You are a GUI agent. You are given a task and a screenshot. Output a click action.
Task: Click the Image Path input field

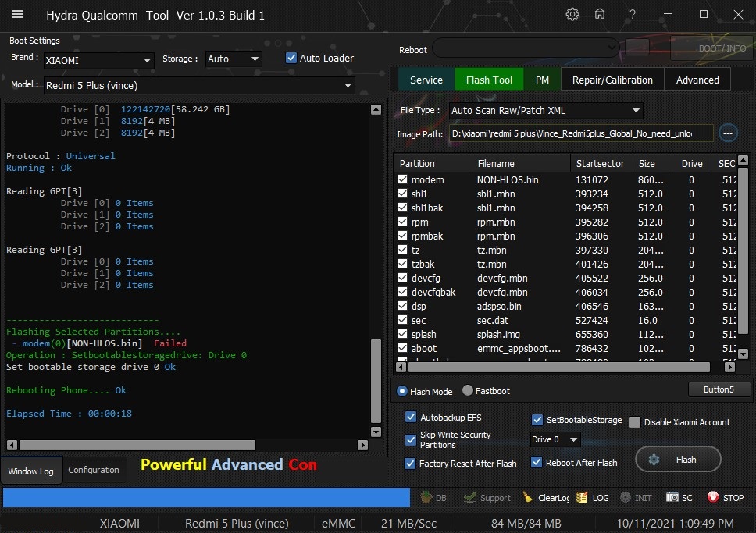click(581, 133)
